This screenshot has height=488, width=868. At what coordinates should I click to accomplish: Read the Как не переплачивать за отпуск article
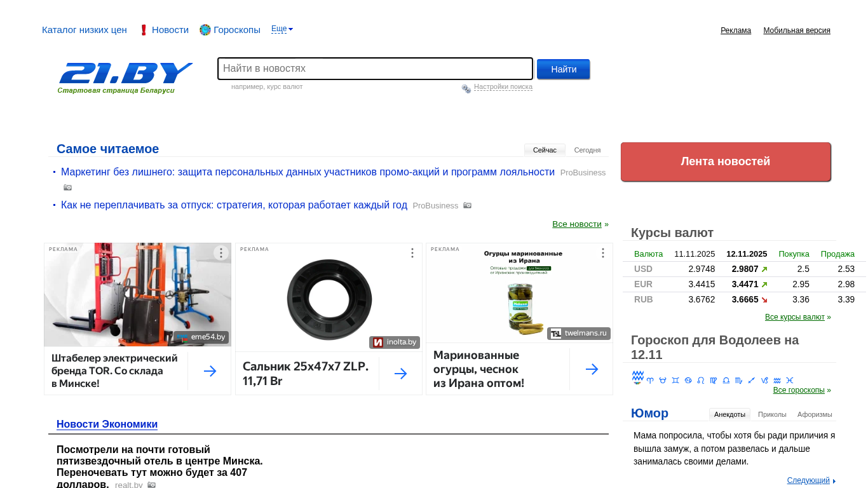pyautogui.click(x=234, y=205)
